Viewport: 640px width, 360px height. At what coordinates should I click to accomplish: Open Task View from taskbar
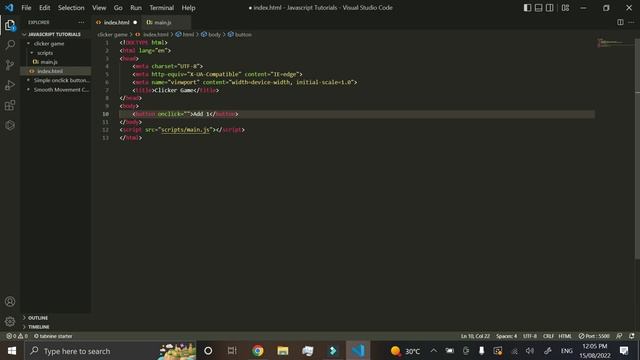(232, 351)
